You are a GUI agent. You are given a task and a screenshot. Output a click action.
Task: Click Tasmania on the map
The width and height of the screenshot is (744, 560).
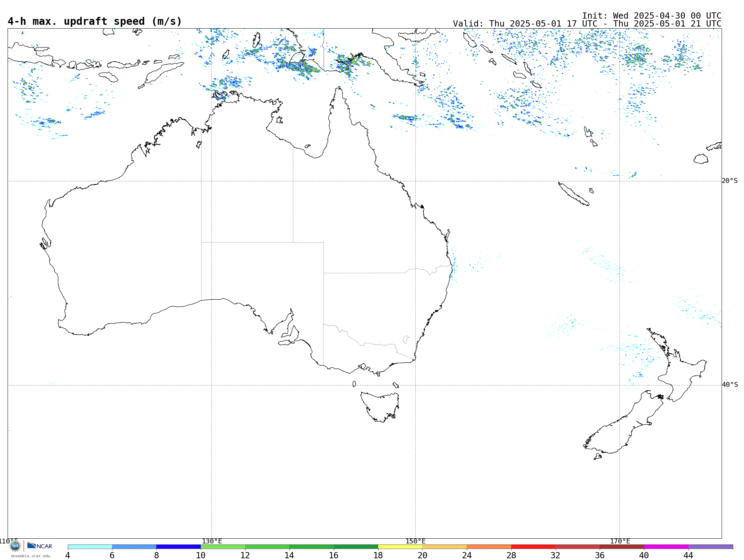[x=380, y=407]
